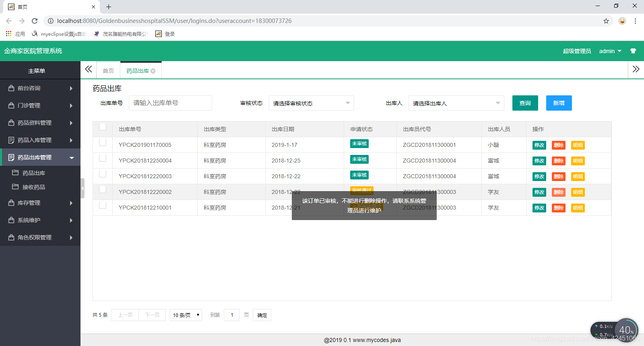View site information icon in address bar
The image size is (644, 346).
click(51, 21)
